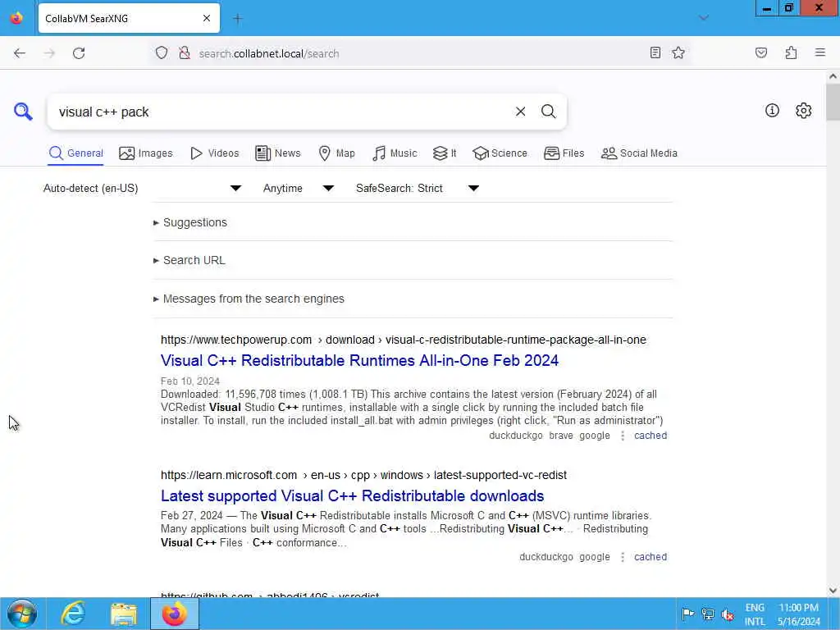Image resolution: width=840 pixels, height=630 pixels.
Task: Switch to Science category
Action: click(500, 153)
